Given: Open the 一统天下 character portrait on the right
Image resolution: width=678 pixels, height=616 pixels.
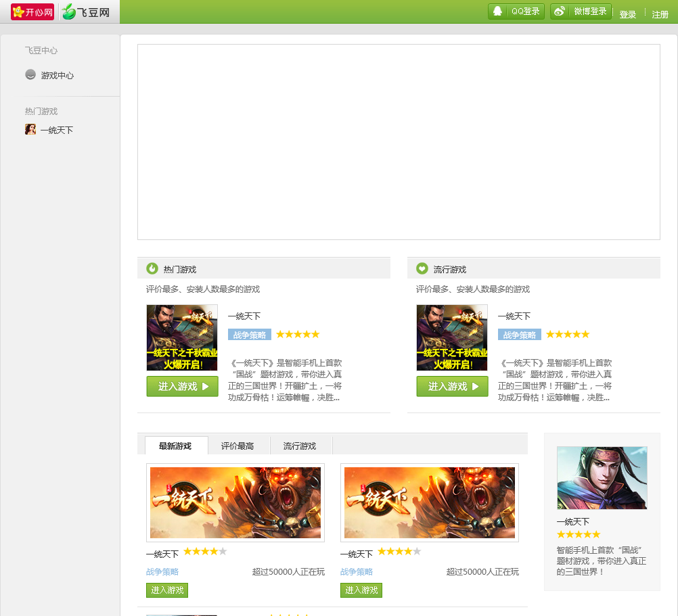Looking at the screenshot, I should click(x=602, y=478).
